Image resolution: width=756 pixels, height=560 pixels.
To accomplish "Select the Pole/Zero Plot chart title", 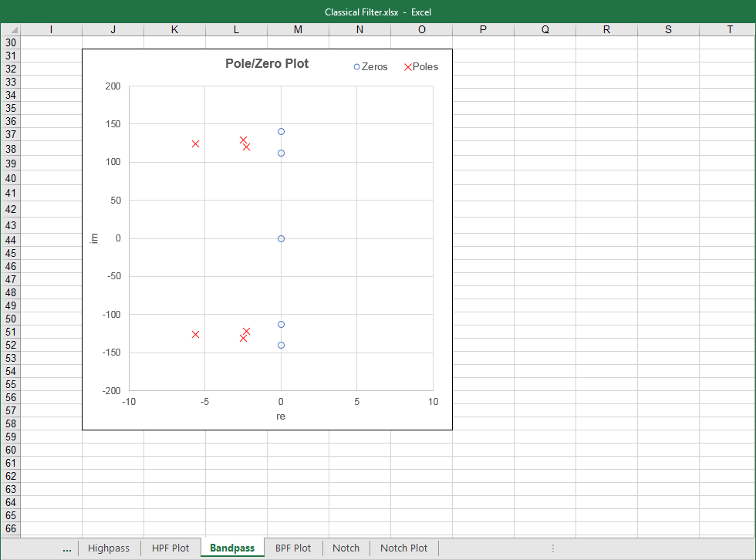I will click(x=266, y=64).
